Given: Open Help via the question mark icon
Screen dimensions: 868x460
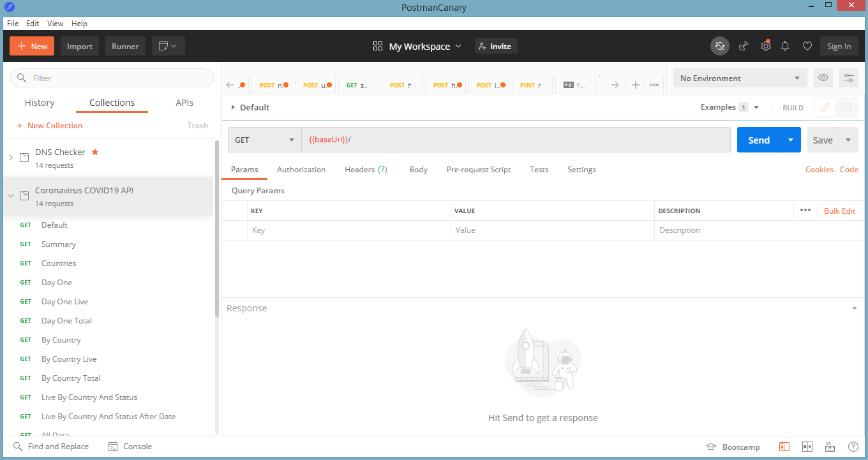Looking at the screenshot, I should pos(853,447).
